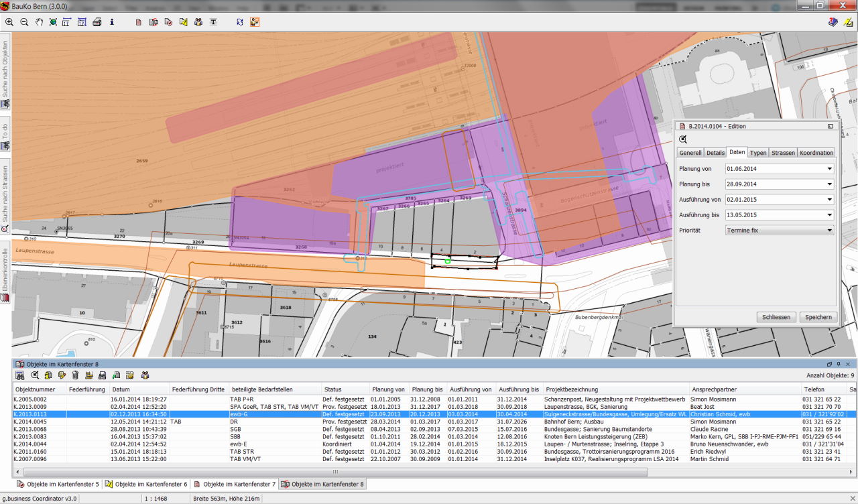Click the Speichern button
This screenshot has width=858, height=504.
click(x=818, y=317)
